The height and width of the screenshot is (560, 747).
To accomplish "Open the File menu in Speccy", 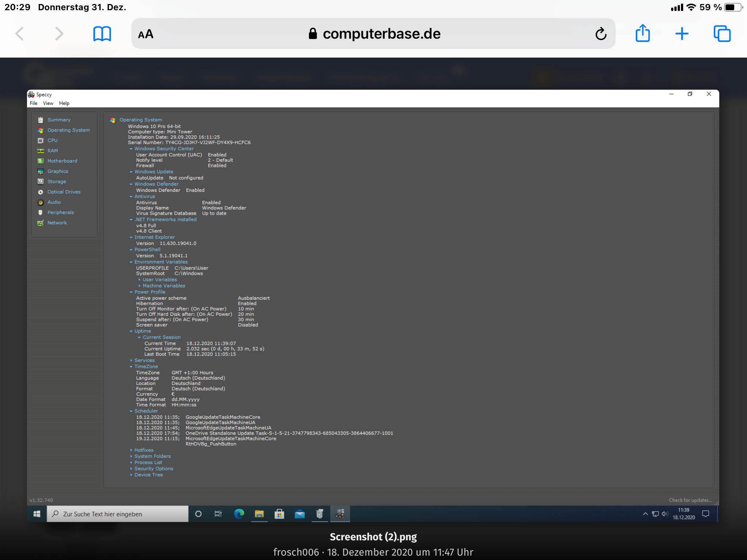I will (34, 103).
